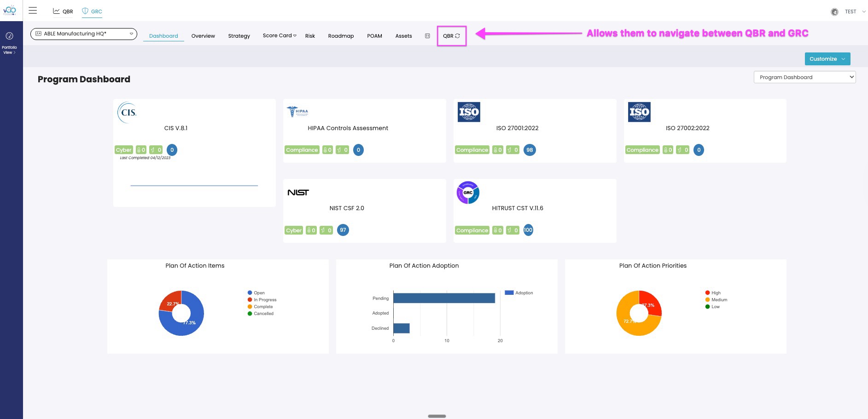The width and height of the screenshot is (868, 419).
Task: Click the Pending bar in Adoption chart
Action: pyautogui.click(x=444, y=298)
